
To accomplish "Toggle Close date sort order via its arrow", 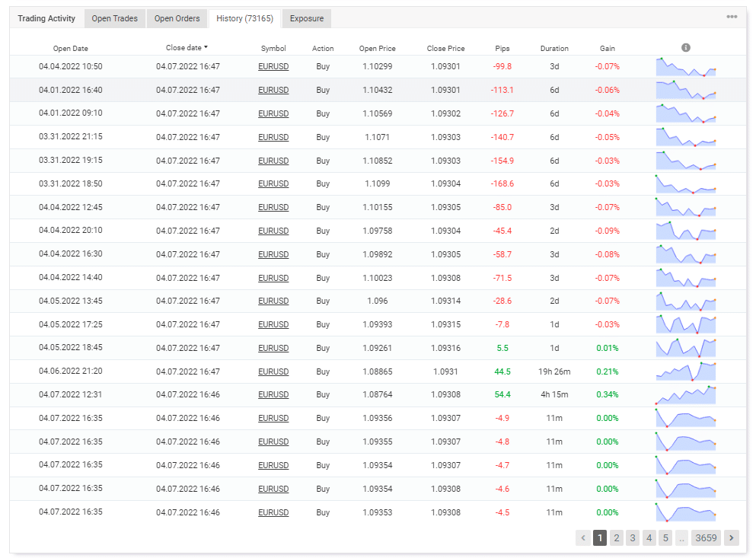I will pyautogui.click(x=207, y=47).
